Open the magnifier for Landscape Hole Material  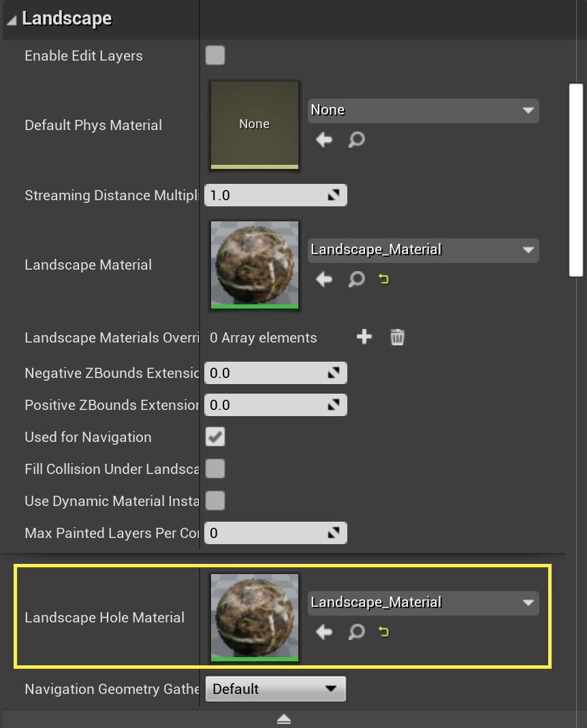point(355,631)
